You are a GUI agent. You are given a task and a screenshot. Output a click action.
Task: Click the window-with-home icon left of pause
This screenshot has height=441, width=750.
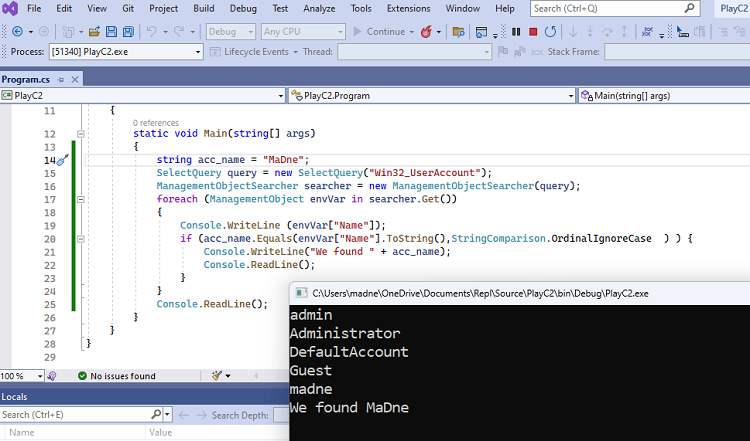tap(481, 32)
